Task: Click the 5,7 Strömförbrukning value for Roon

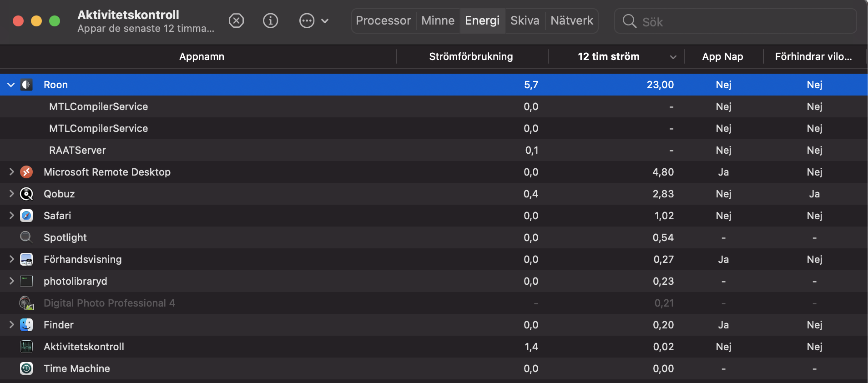Action: coord(531,85)
